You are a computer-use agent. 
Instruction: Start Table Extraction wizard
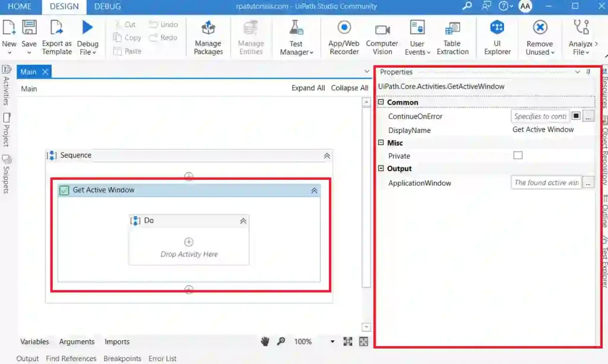coord(452,37)
